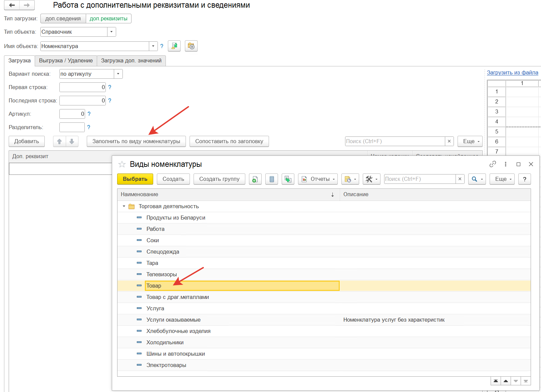The width and height of the screenshot is (541, 392).
Task: Open Отчеты dropdown menu
Action: (x=318, y=179)
